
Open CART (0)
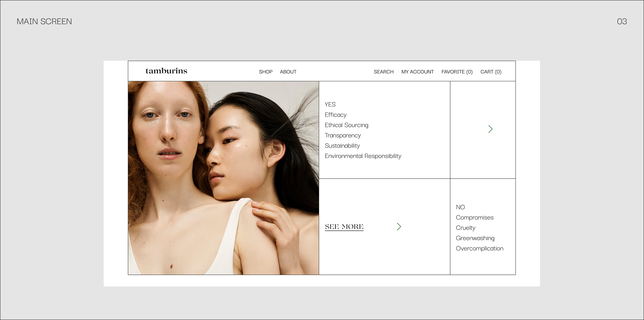click(491, 72)
